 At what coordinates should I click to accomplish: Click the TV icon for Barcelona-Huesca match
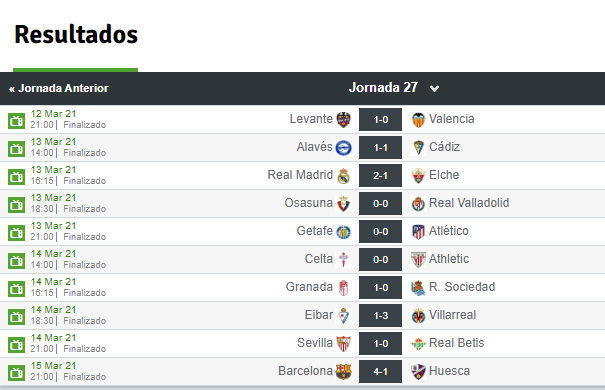click(x=16, y=373)
